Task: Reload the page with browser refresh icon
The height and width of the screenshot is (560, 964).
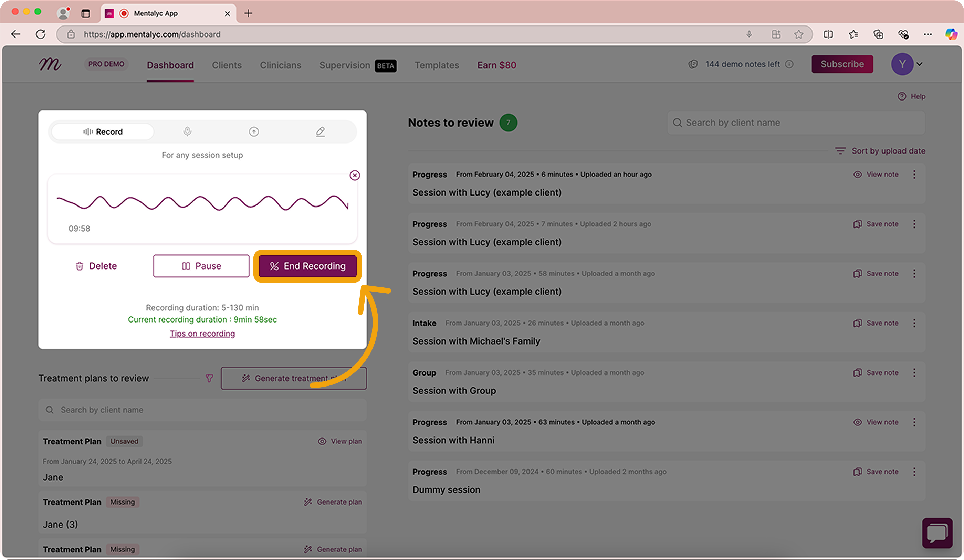Action: click(x=41, y=34)
